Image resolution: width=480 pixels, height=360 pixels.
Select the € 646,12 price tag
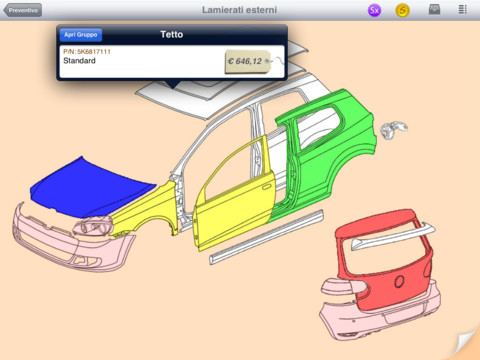(248, 61)
